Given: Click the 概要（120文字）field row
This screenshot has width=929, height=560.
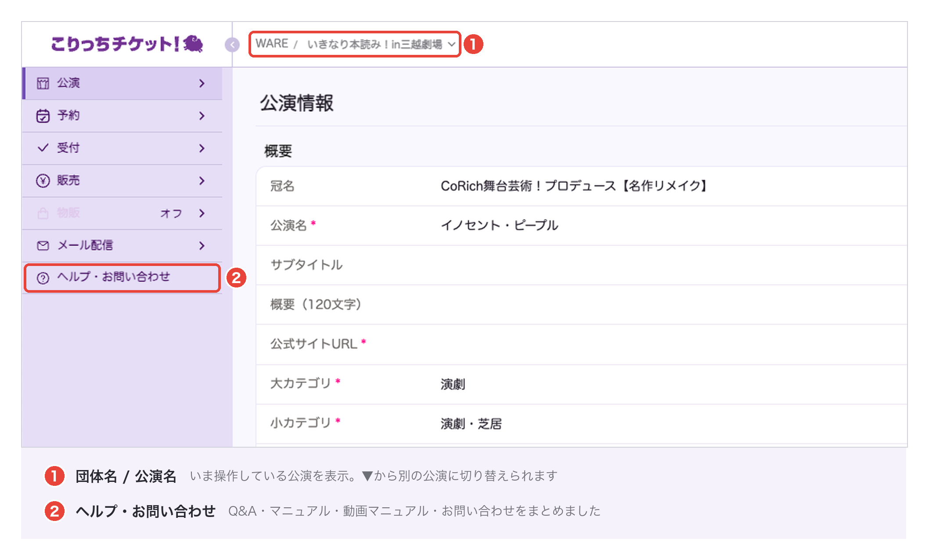Looking at the screenshot, I should click(581, 305).
